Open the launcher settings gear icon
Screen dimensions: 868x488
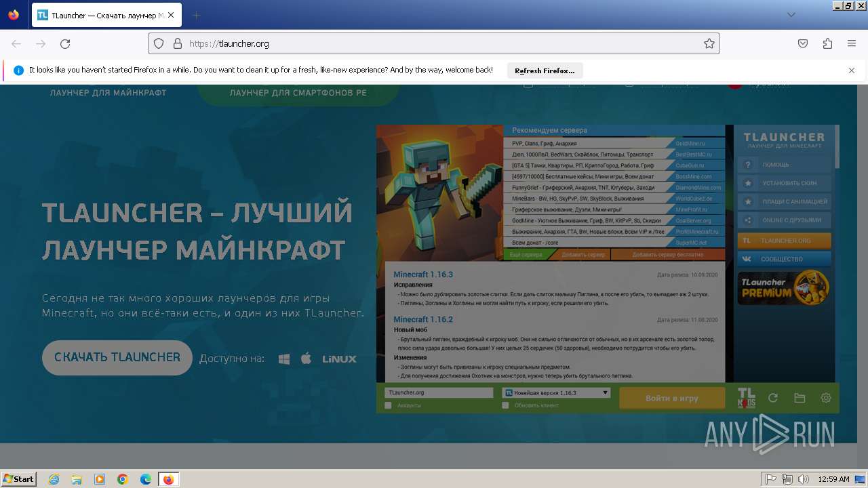pyautogui.click(x=826, y=399)
